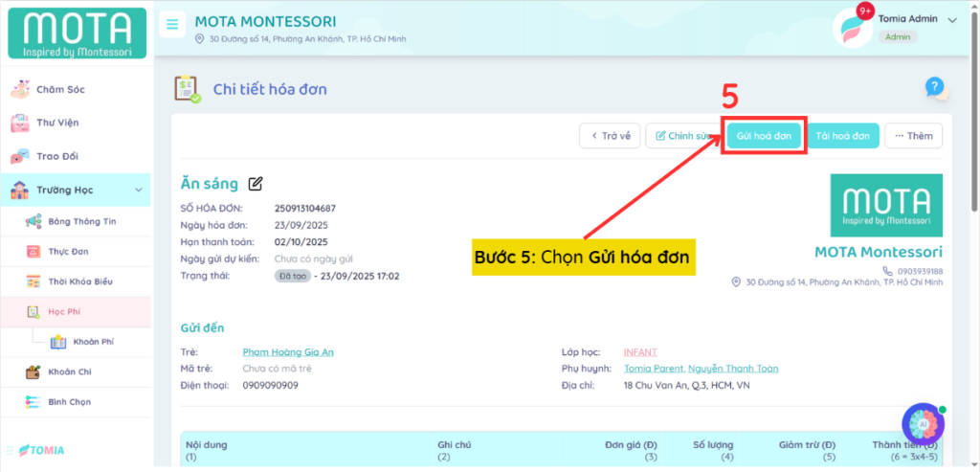Click the Tomia logo at sidebar bottom
Screen dimensions: 980x472
point(43,450)
